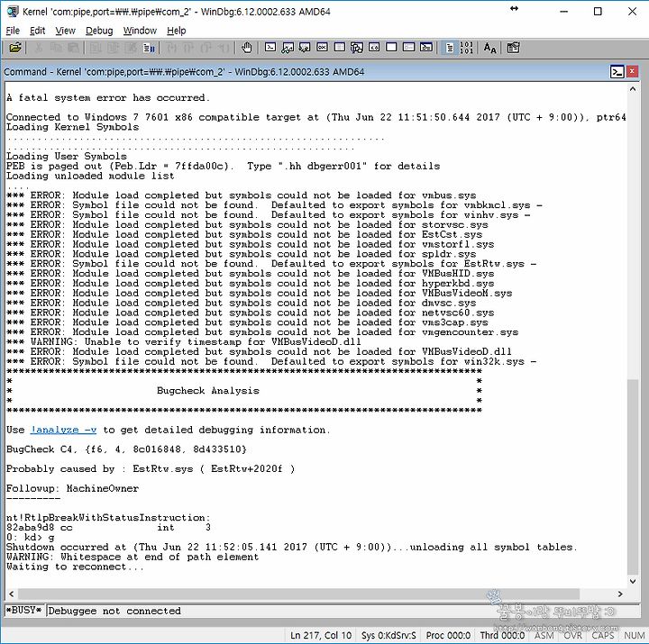Open the File menu
The image size is (649, 644).
click(x=13, y=31)
